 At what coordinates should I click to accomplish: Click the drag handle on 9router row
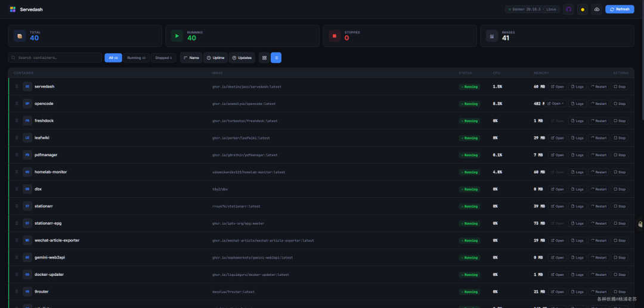[x=17, y=291]
